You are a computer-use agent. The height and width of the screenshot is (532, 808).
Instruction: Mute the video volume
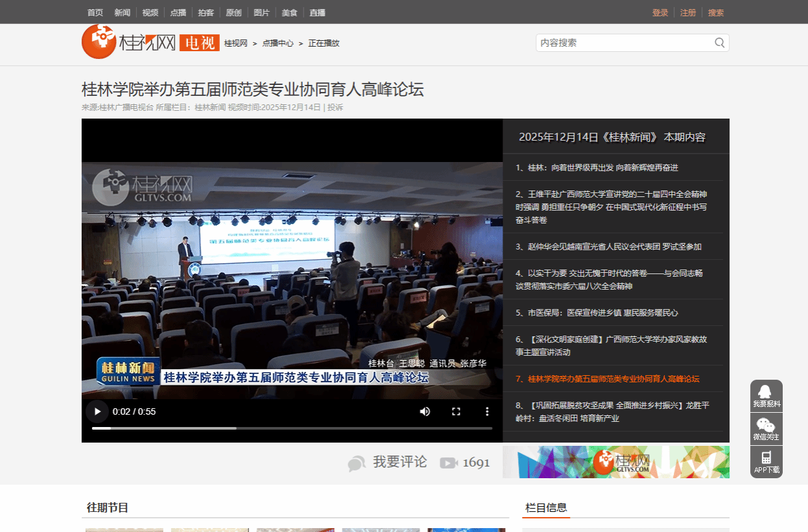click(425, 411)
